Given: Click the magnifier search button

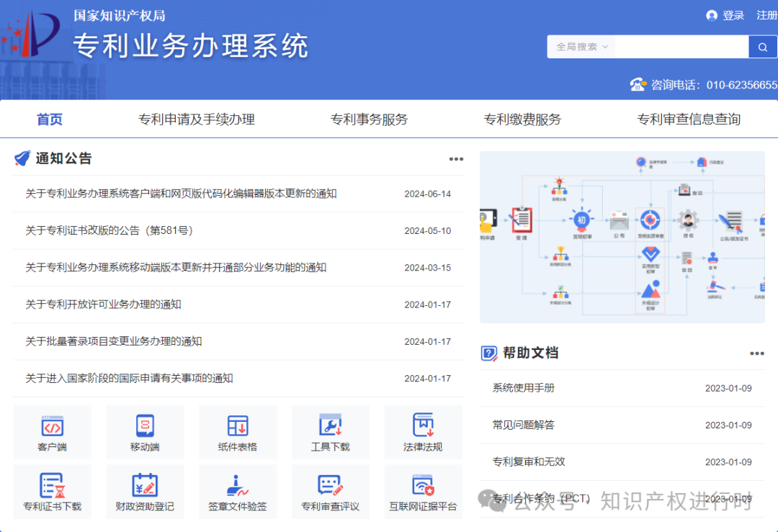Looking at the screenshot, I should click(x=763, y=47).
